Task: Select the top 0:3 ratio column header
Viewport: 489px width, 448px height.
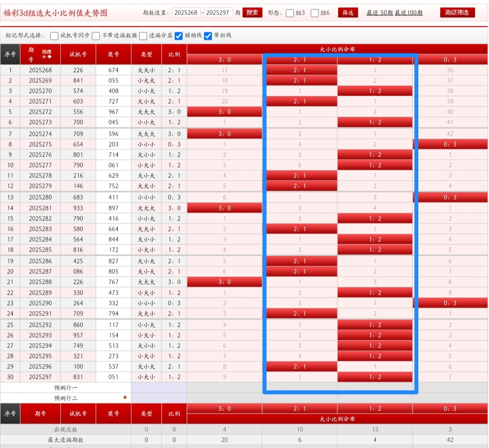Action: [x=450, y=59]
